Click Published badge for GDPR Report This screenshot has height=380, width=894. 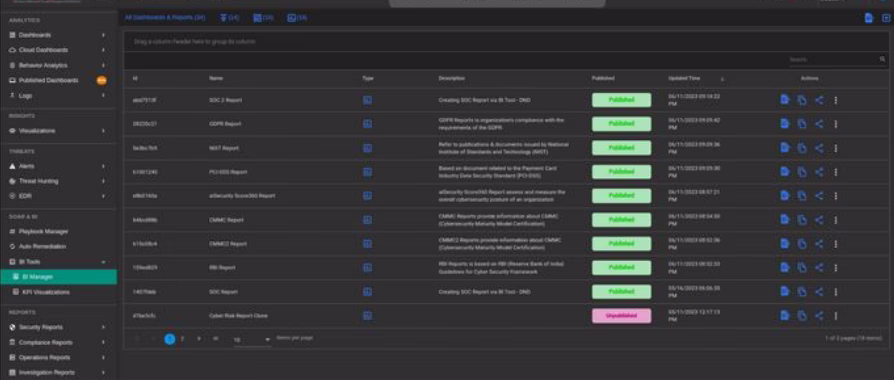[x=621, y=124]
